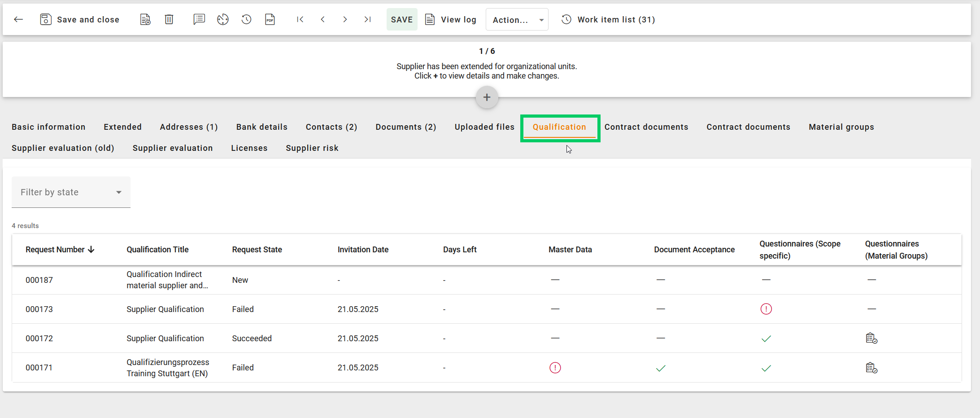Click the Master Data warning icon for 000171

click(555, 368)
